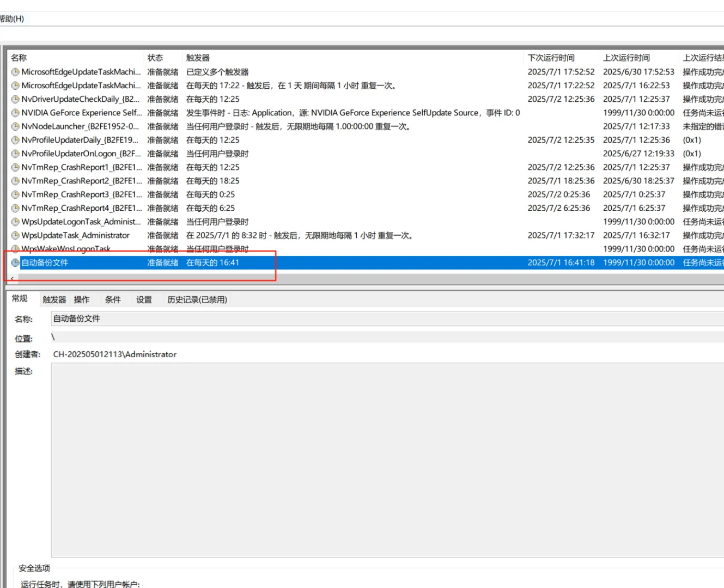Click the WpsUpdateLogonTask_Administ task icon
724x588 pixels.
15,222
